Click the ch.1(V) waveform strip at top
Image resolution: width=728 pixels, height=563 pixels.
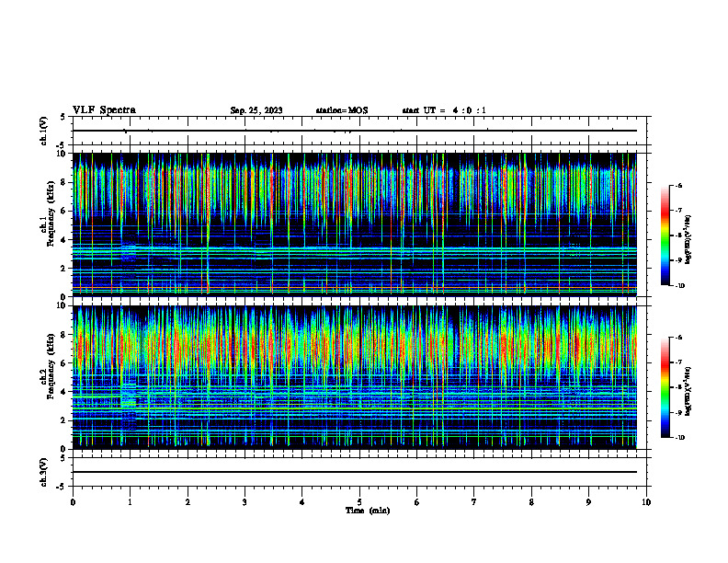click(x=359, y=131)
